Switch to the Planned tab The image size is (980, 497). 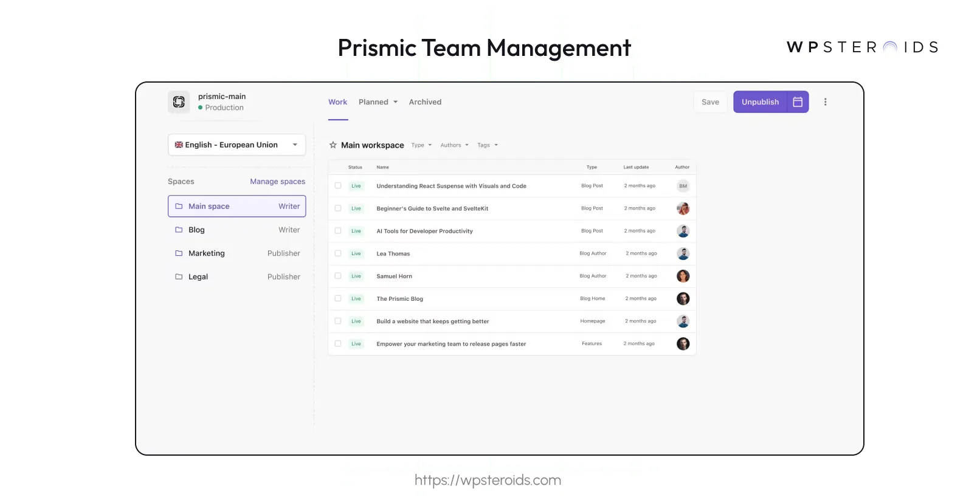click(373, 102)
